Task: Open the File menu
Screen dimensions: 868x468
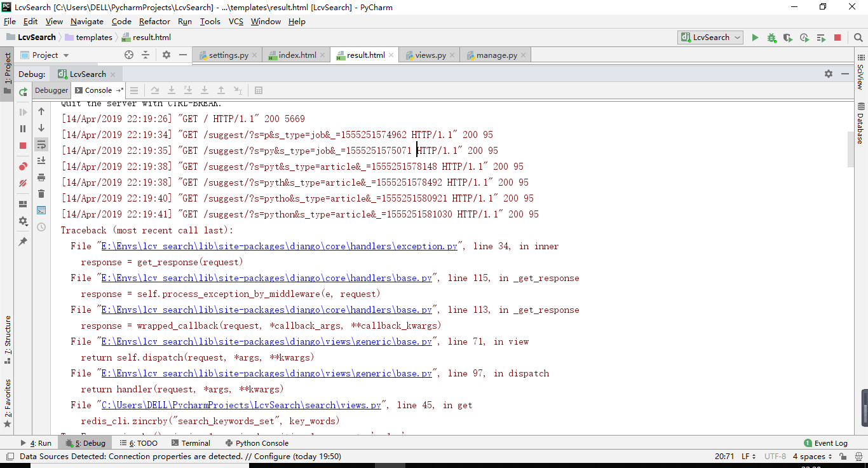Action: pyautogui.click(x=10, y=22)
